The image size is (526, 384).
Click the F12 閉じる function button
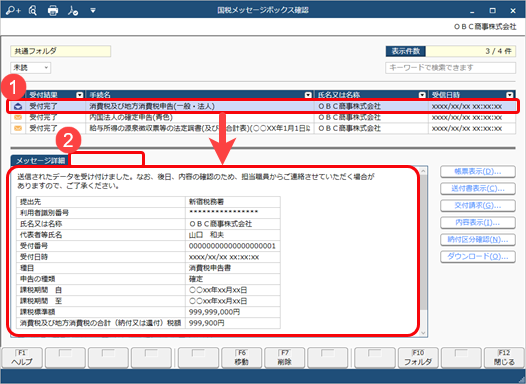(x=504, y=358)
